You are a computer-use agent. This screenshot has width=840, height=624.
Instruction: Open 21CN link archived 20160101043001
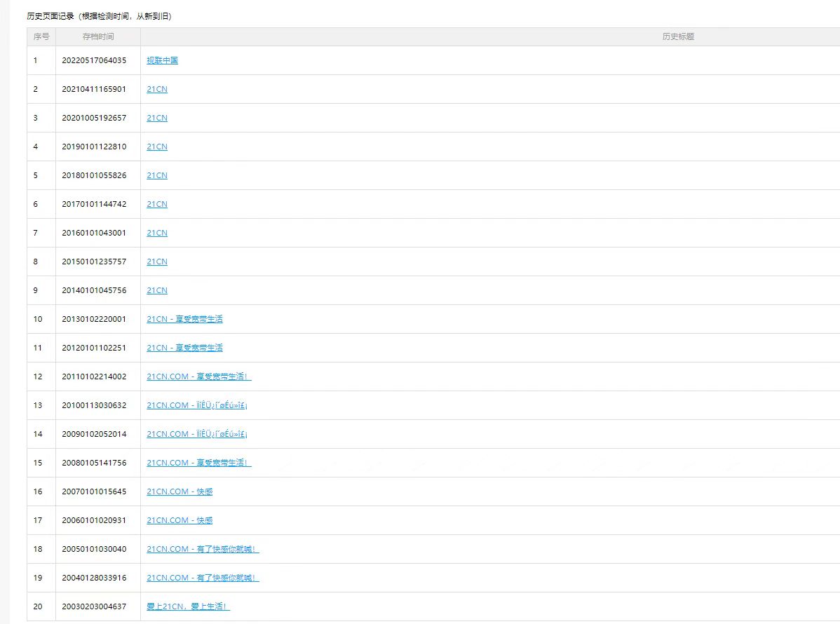157,233
